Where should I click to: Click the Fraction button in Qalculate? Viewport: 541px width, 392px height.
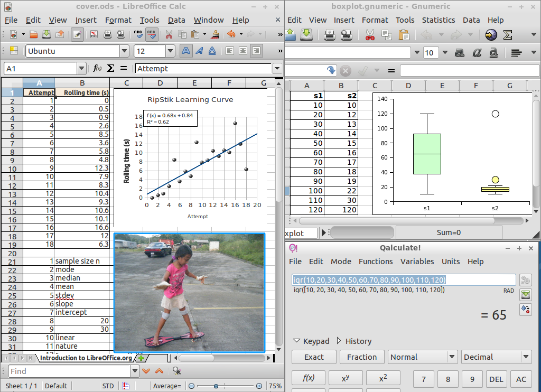[362, 357]
